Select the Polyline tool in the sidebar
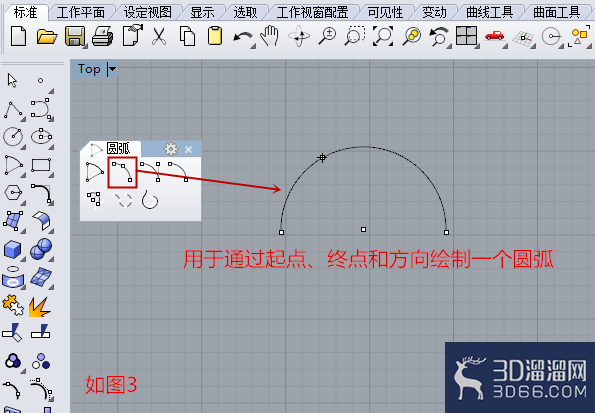Image resolution: width=595 pixels, height=413 pixels. click(13, 110)
